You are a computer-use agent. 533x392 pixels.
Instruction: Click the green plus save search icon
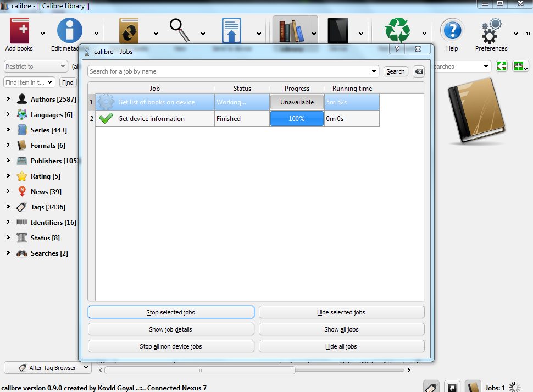520,66
